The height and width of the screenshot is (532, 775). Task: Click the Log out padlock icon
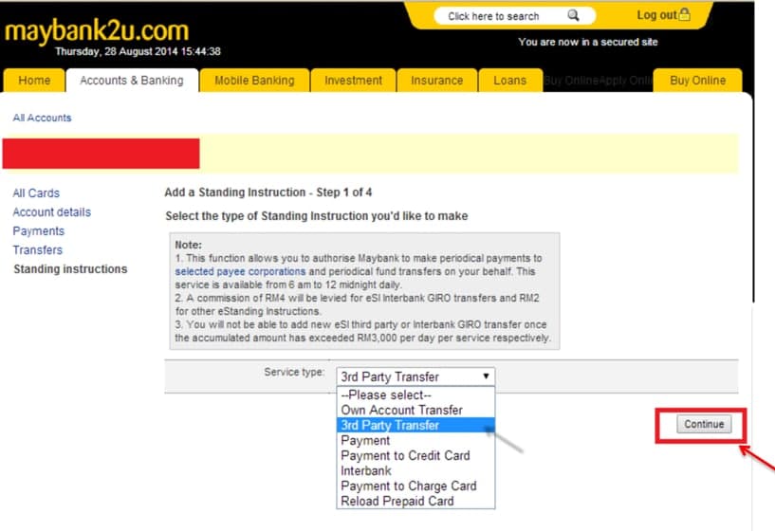point(685,15)
